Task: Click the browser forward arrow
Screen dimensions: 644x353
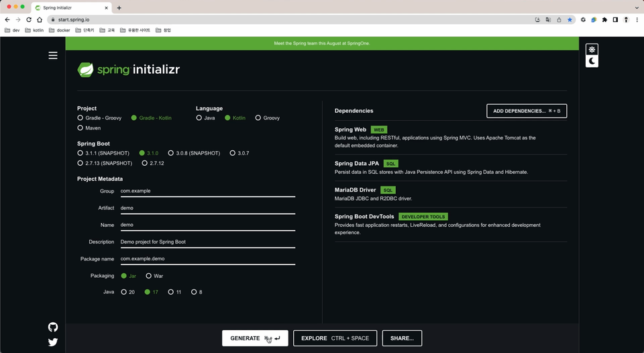Action: [x=18, y=19]
